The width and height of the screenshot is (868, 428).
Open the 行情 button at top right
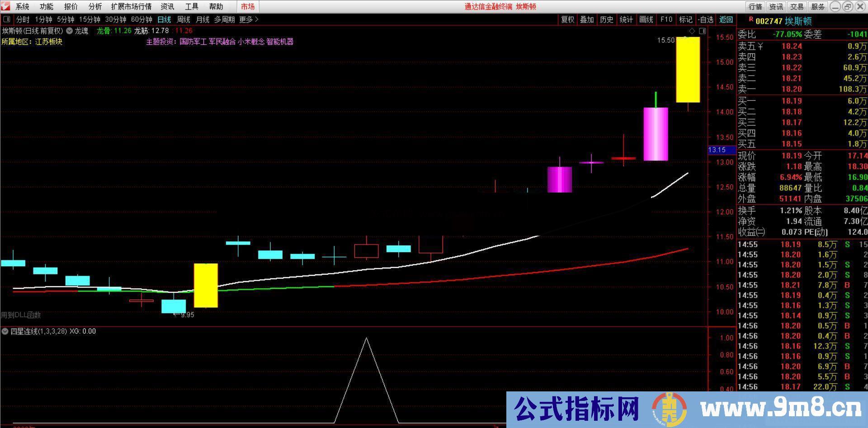[755, 6]
